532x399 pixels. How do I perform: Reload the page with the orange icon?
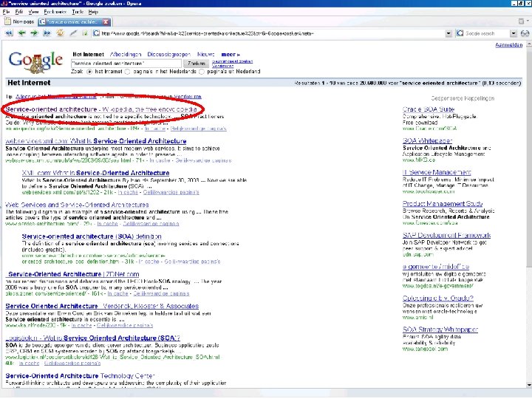pos(61,33)
